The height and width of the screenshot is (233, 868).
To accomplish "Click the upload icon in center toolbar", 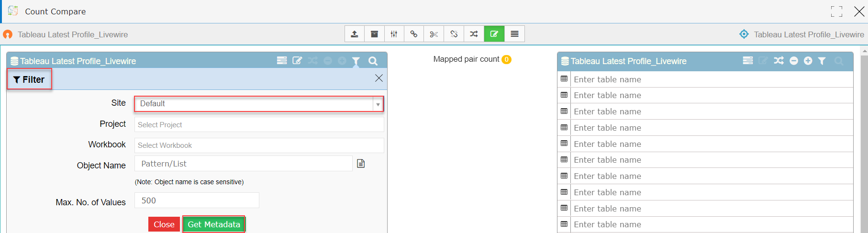I will tap(355, 34).
